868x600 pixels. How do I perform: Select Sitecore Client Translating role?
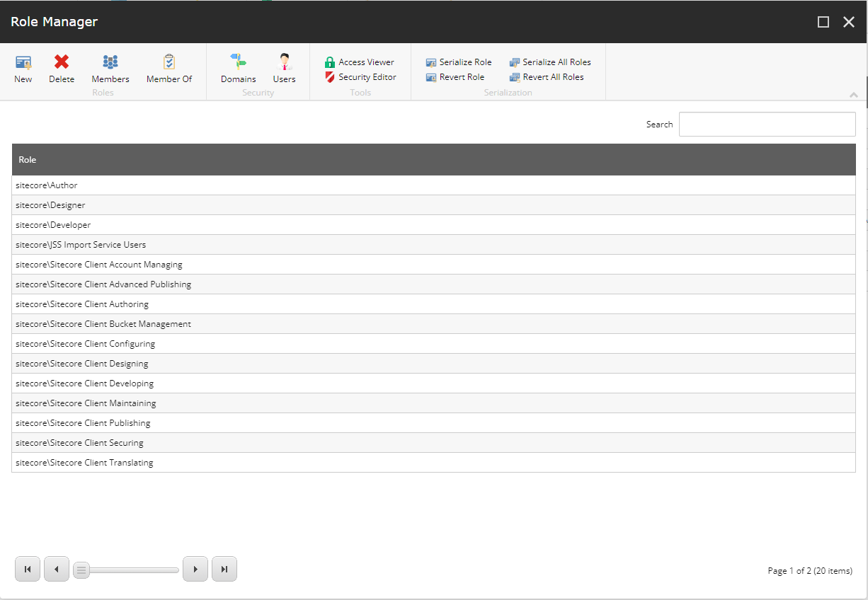[434, 463]
